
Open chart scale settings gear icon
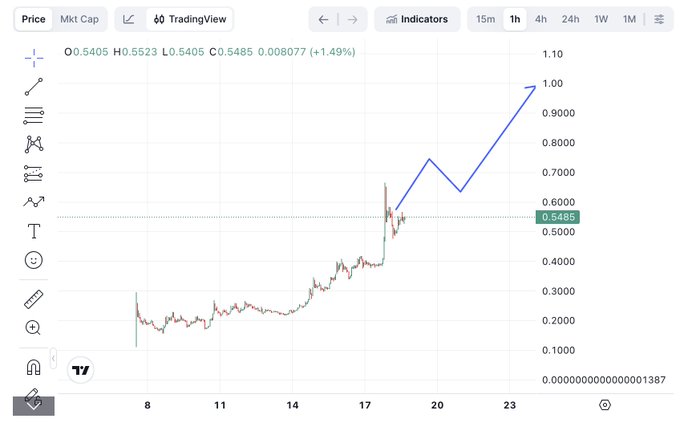point(605,405)
